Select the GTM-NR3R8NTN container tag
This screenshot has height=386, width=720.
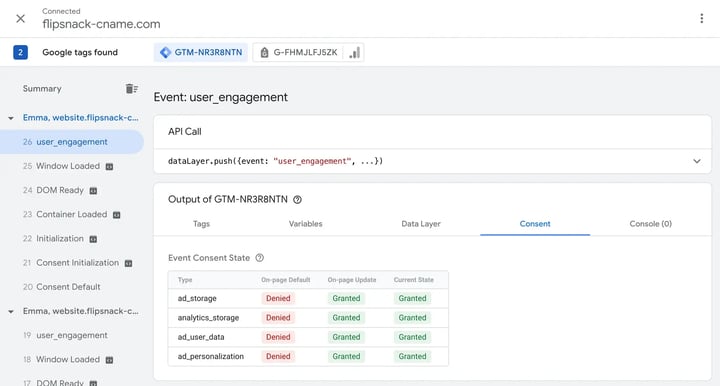click(x=201, y=52)
